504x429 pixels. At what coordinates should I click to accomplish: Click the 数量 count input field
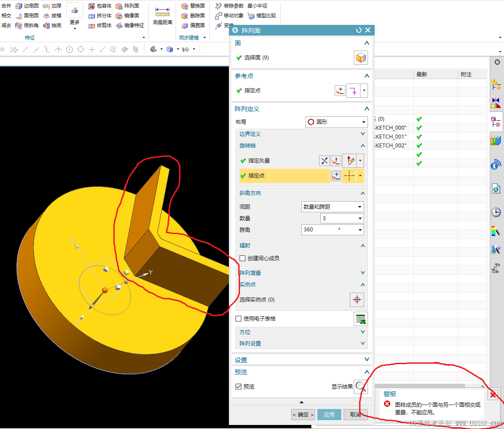[x=342, y=218]
